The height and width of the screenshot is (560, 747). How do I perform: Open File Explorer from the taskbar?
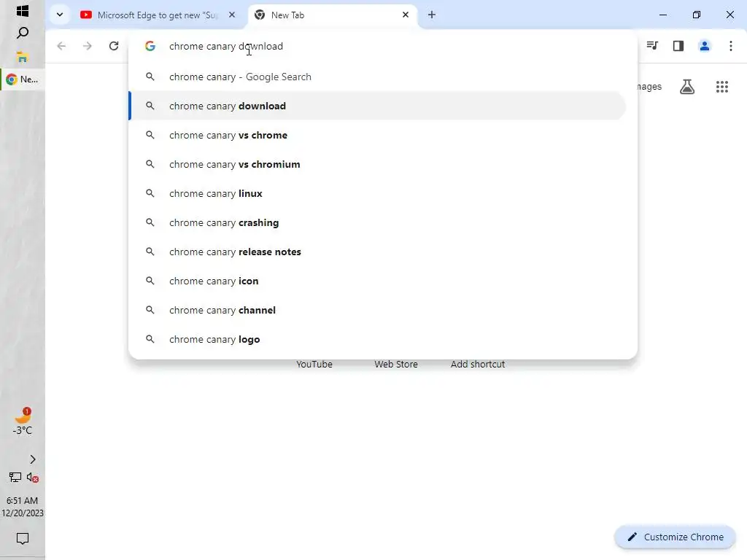click(x=23, y=57)
